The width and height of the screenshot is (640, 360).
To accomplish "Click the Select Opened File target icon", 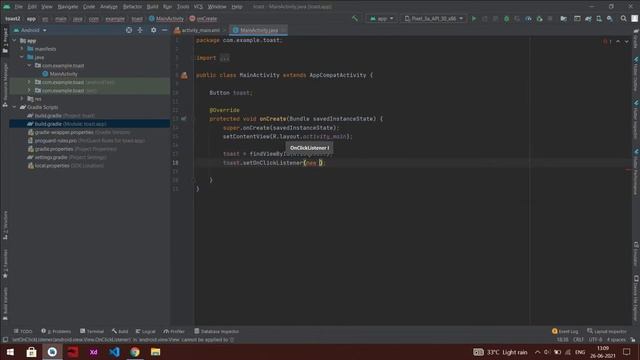I will tap(129, 30).
